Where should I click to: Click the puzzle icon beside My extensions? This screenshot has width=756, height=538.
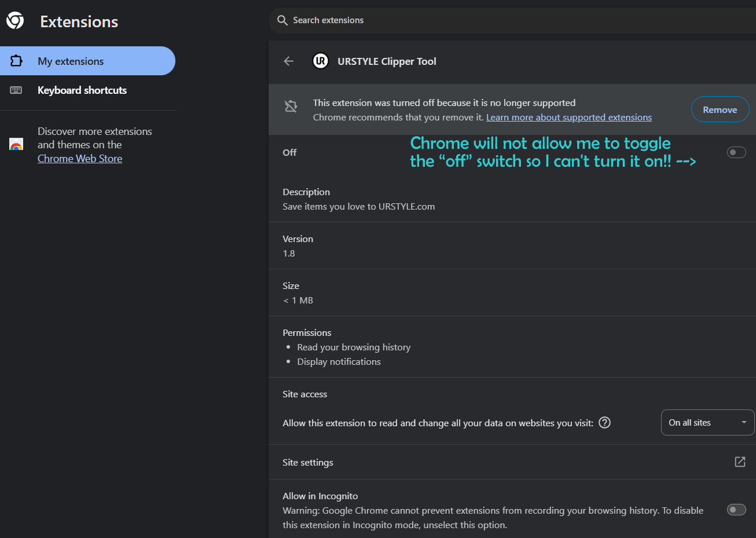16,61
